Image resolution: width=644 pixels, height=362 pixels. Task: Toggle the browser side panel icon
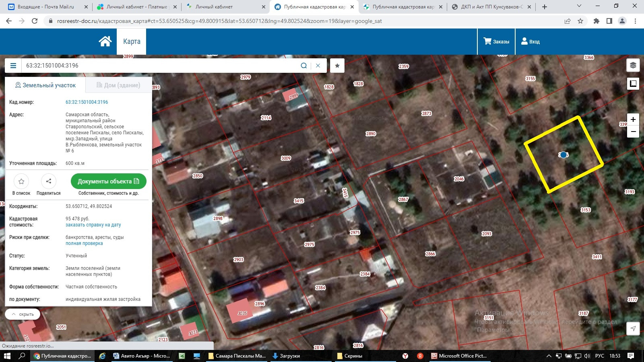click(x=609, y=21)
